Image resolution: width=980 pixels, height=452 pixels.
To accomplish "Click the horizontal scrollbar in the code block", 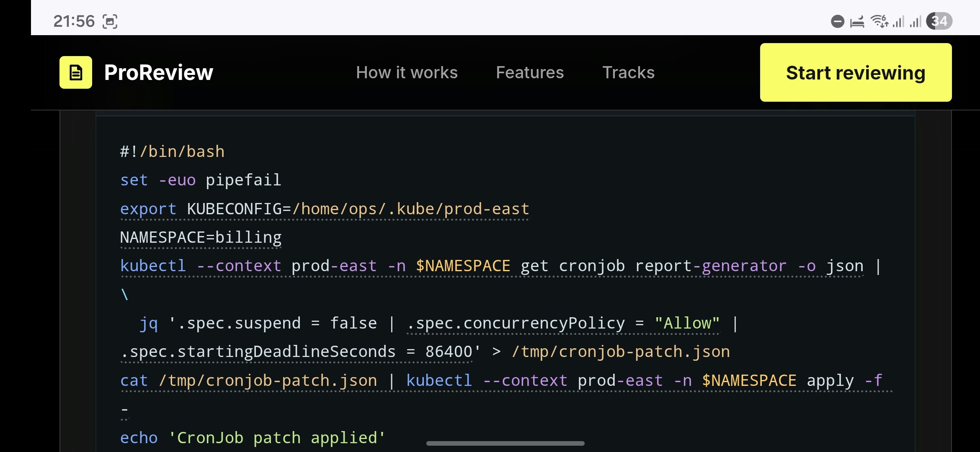I will [x=505, y=443].
